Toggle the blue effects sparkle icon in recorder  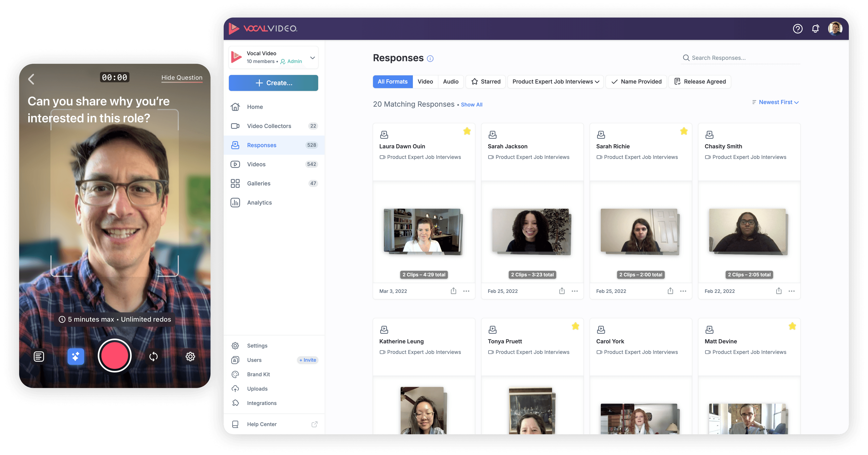76,356
